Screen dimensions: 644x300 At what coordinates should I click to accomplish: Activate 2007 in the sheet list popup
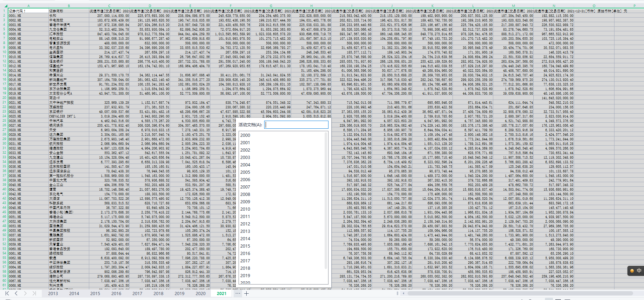(x=245, y=187)
